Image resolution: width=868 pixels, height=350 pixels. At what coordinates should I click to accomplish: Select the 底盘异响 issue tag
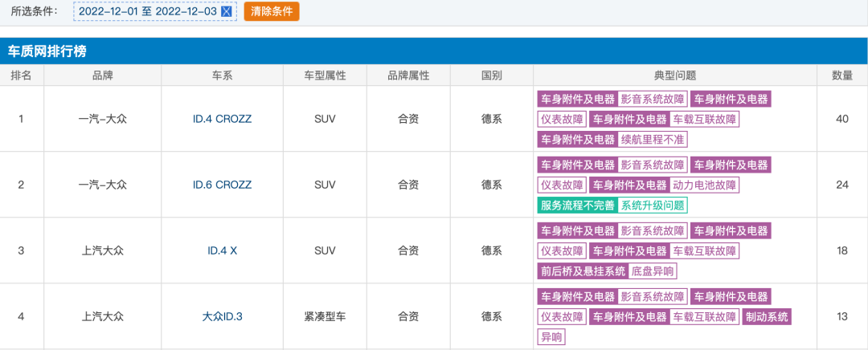tap(653, 271)
